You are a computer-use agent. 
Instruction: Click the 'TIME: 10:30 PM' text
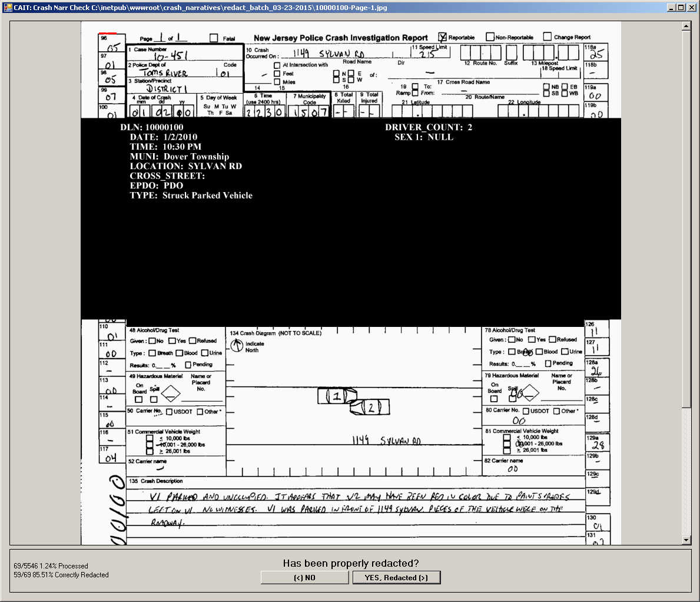pyautogui.click(x=165, y=147)
